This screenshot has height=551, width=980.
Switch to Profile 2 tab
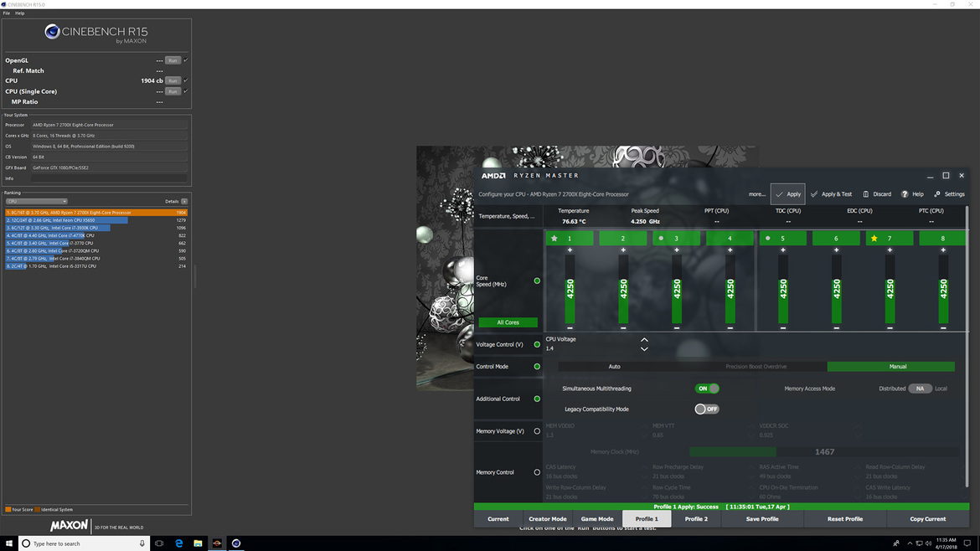pyautogui.click(x=696, y=519)
